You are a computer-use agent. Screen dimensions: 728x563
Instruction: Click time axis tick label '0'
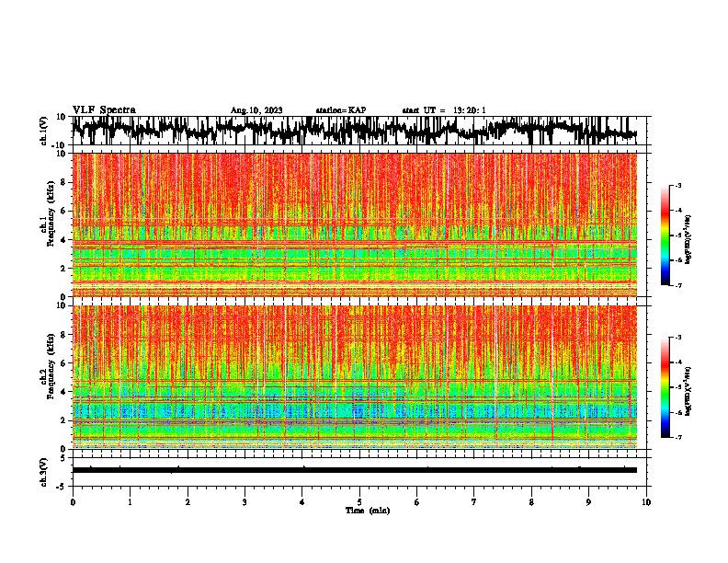[x=73, y=502]
